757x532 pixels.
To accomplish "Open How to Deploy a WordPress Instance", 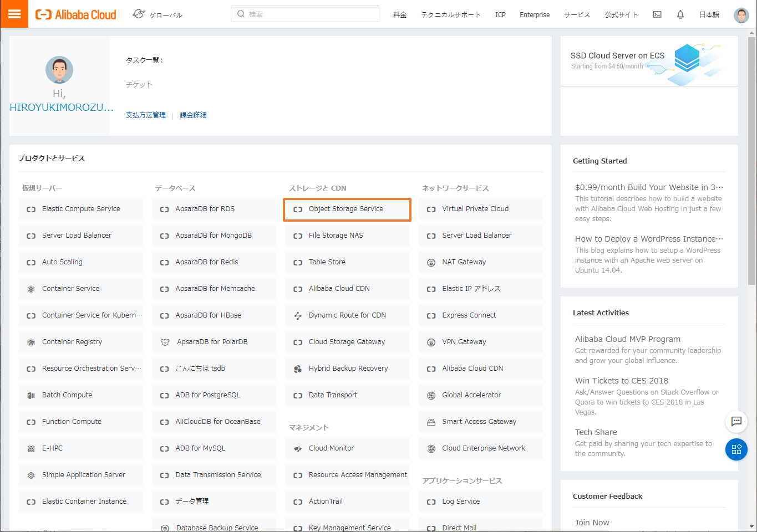I will pyautogui.click(x=649, y=239).
